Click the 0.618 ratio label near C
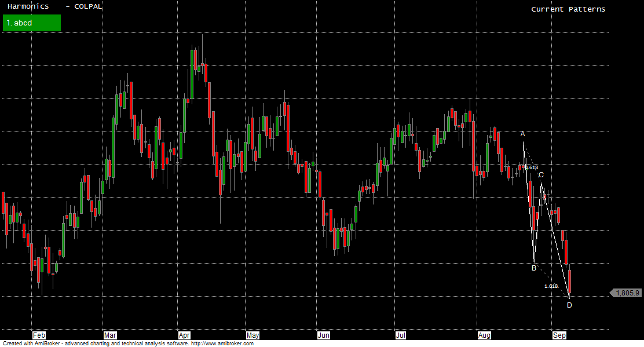This screenshot has height=347, width=644. 531,167
